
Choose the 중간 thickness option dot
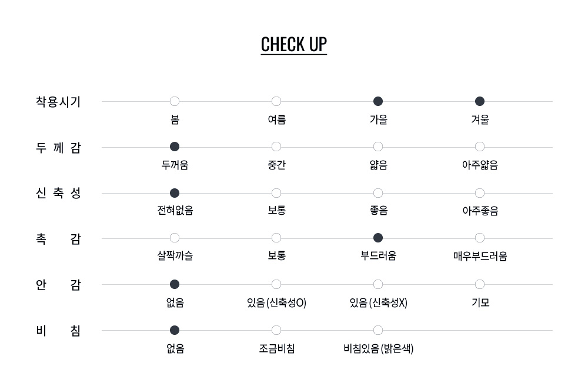coord(276,147)
